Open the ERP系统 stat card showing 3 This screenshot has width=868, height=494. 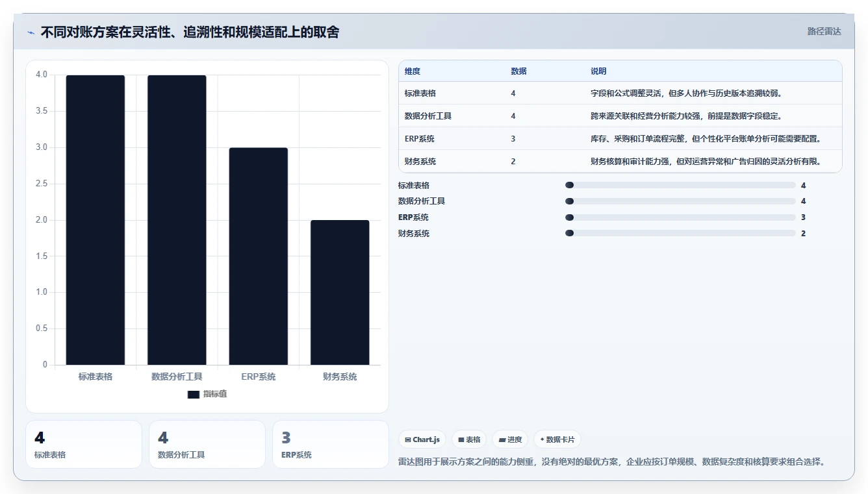click(331, 445)
